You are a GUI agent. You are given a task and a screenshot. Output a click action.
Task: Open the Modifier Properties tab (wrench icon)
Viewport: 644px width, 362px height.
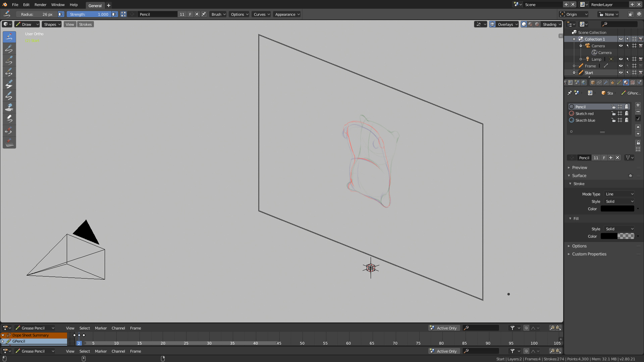tap(606, 82)
